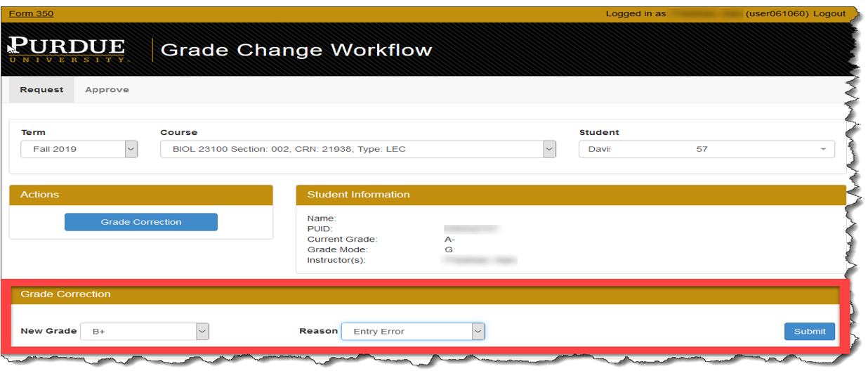Click the Grade Change Workflow page title
Screen dimensions: 868x371
pyautogui.click(x=296, y=50)
